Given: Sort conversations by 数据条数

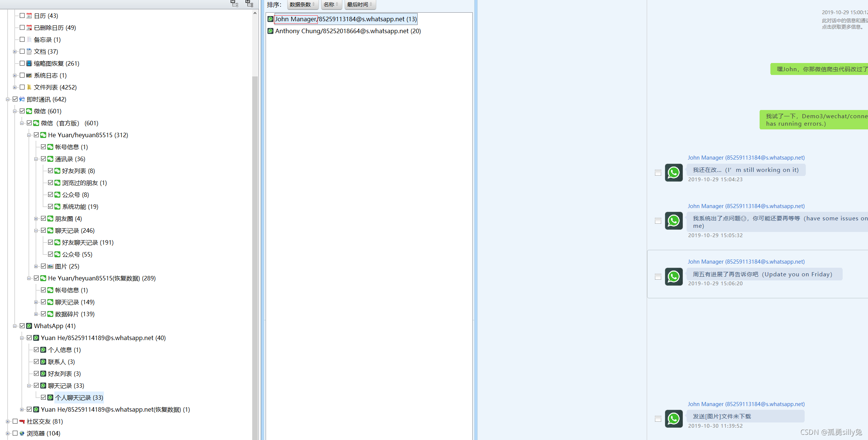Looking at the screenshot, I should [x=302, y=4].
